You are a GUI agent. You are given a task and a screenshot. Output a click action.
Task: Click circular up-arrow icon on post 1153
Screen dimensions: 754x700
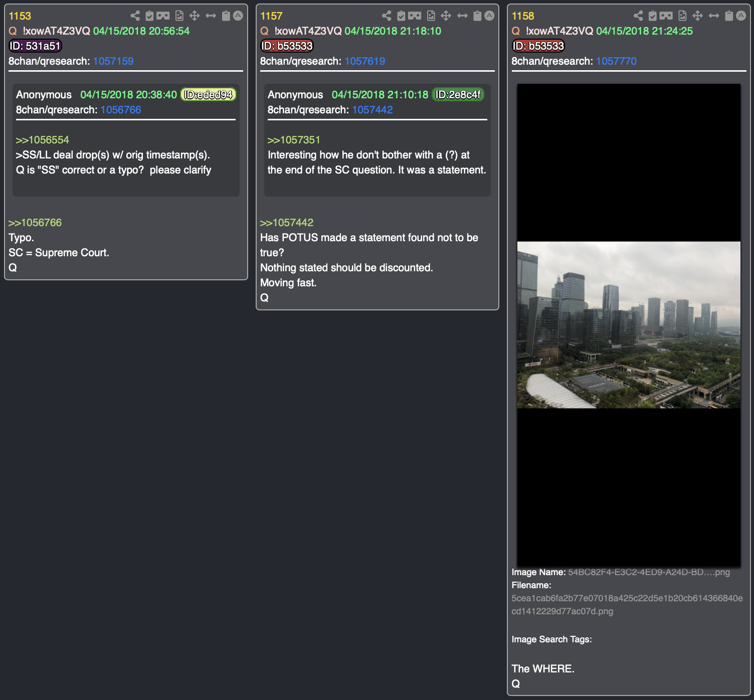[x=238, y=16]
